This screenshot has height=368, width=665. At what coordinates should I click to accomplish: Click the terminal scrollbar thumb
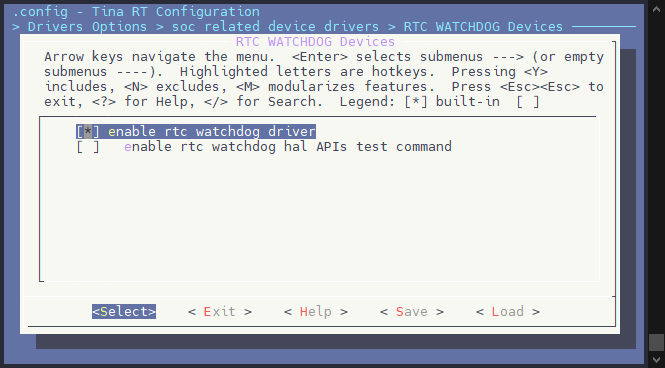pyautogui.click(x=657, y=343)
